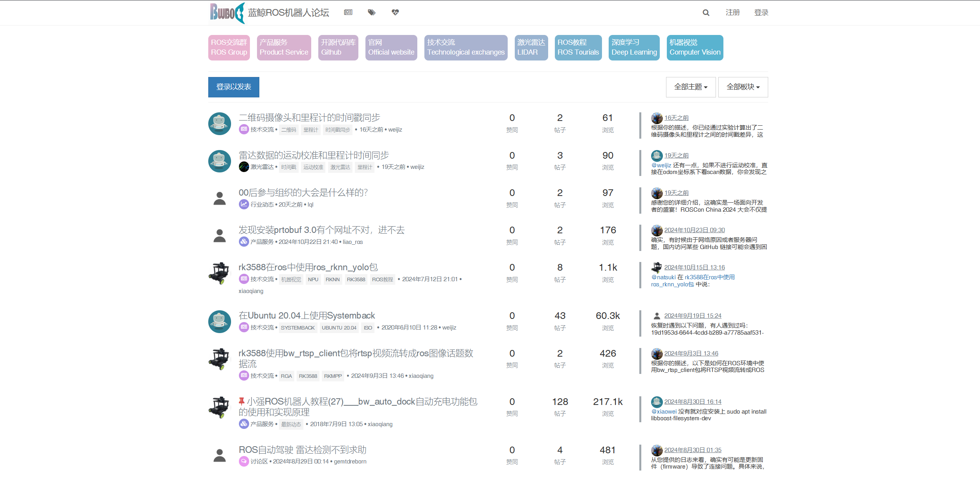Click the 登录以发表 button
Screen dimensions: 980x478
click(x=233, y=87)
